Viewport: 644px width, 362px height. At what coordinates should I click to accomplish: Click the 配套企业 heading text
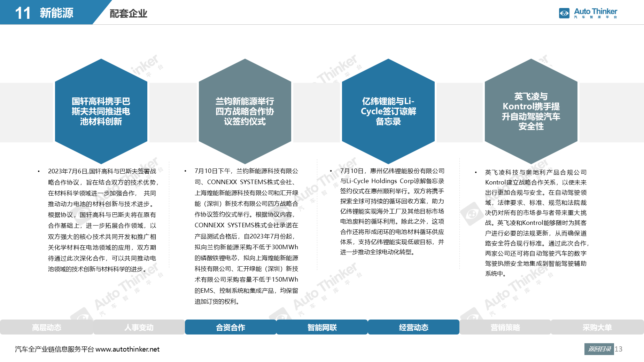(x=129, y=14)
